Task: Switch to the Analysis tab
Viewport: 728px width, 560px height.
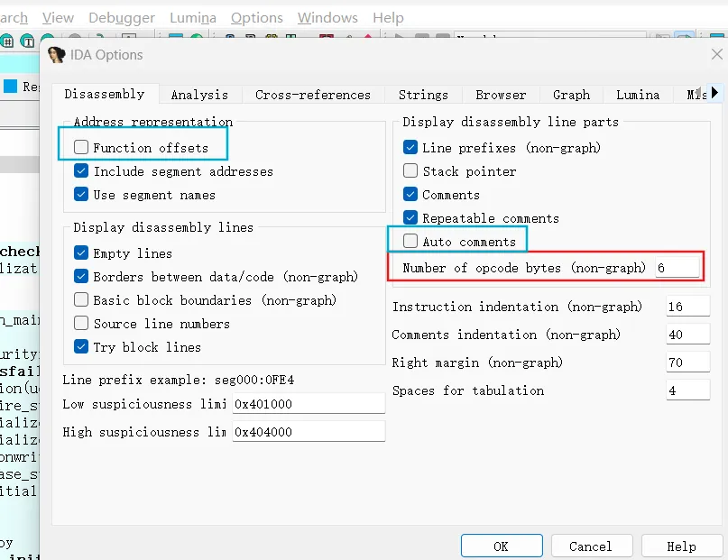Action: [x=199, y=95]
